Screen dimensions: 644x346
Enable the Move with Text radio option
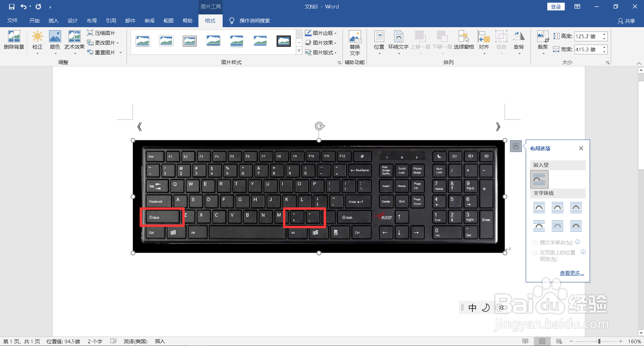[x=535, y=242]
